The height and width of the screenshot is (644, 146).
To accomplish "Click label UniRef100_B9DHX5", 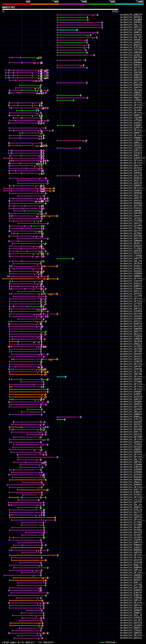I will pyautogui.click(x=131, y=77).
